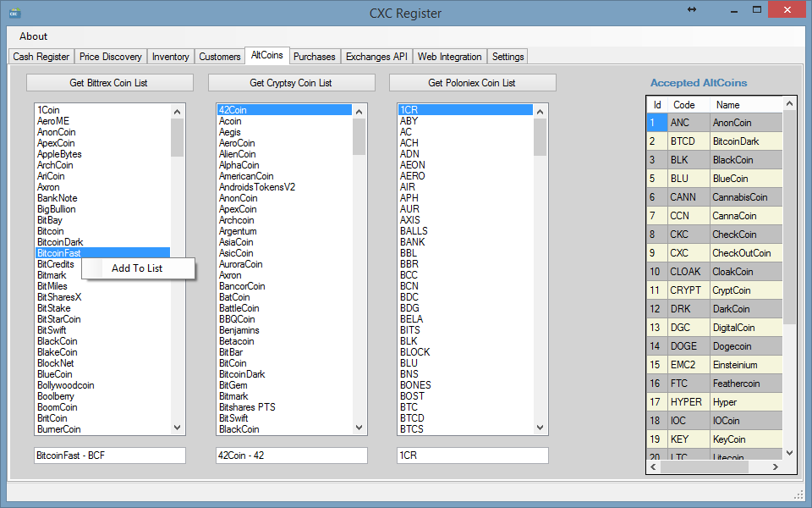Open the Settings tab

click(x=507, y=57)
